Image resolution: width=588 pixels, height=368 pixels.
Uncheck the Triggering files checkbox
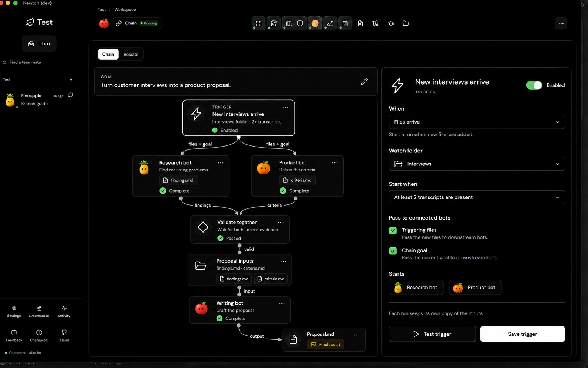point(393,230)
